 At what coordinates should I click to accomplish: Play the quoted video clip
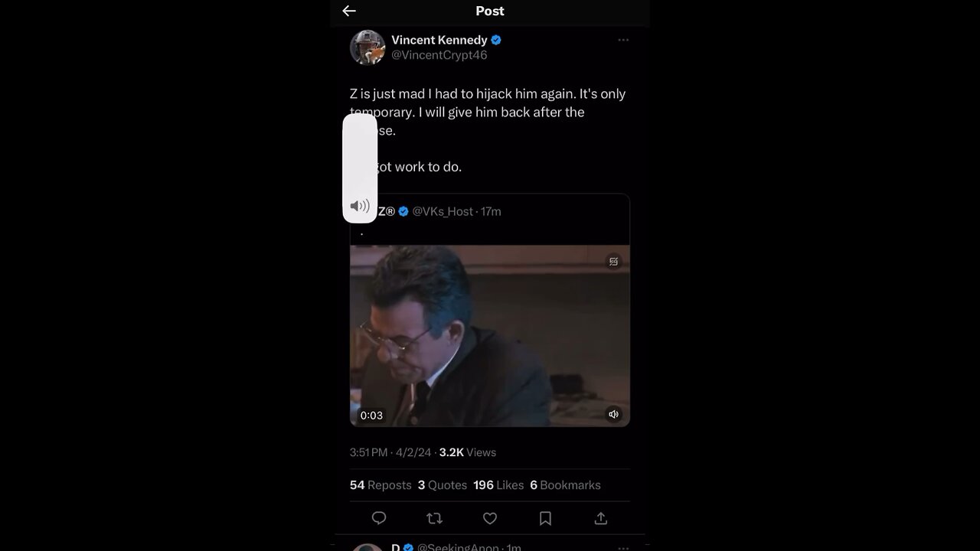point(490,336)
